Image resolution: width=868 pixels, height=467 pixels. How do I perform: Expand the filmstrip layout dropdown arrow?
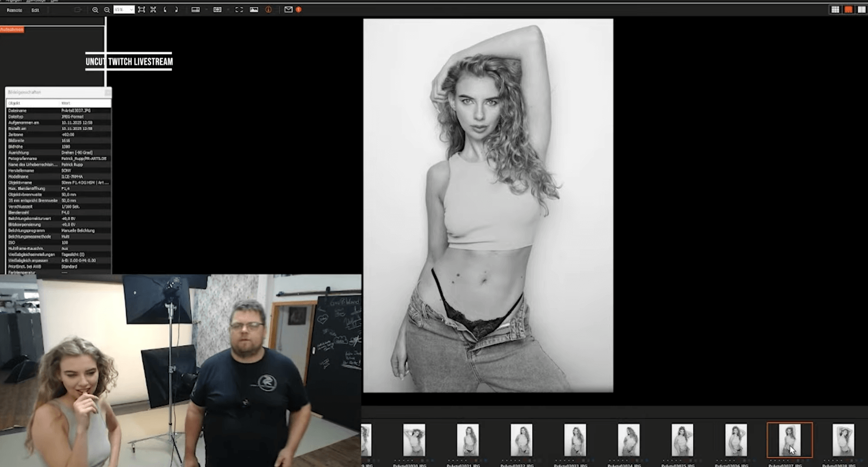(228, 9)
